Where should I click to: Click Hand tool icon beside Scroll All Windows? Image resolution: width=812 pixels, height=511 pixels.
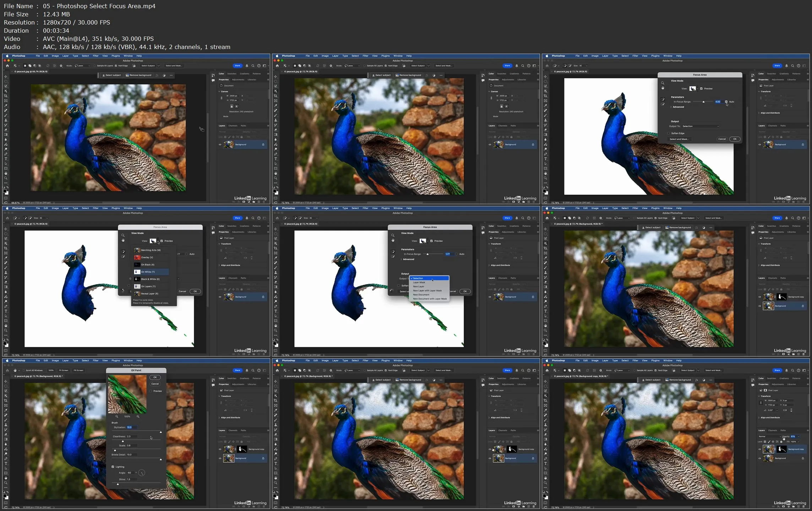pyautogui.click(x=15, y=370)
